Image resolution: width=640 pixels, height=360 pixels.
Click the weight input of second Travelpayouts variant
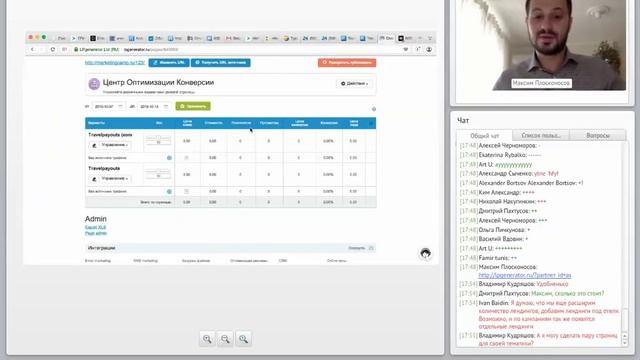point(158,176)
